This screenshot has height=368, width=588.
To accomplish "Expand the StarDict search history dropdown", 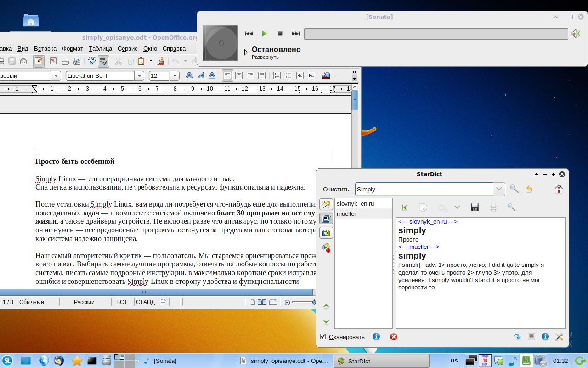I will 499,189.
